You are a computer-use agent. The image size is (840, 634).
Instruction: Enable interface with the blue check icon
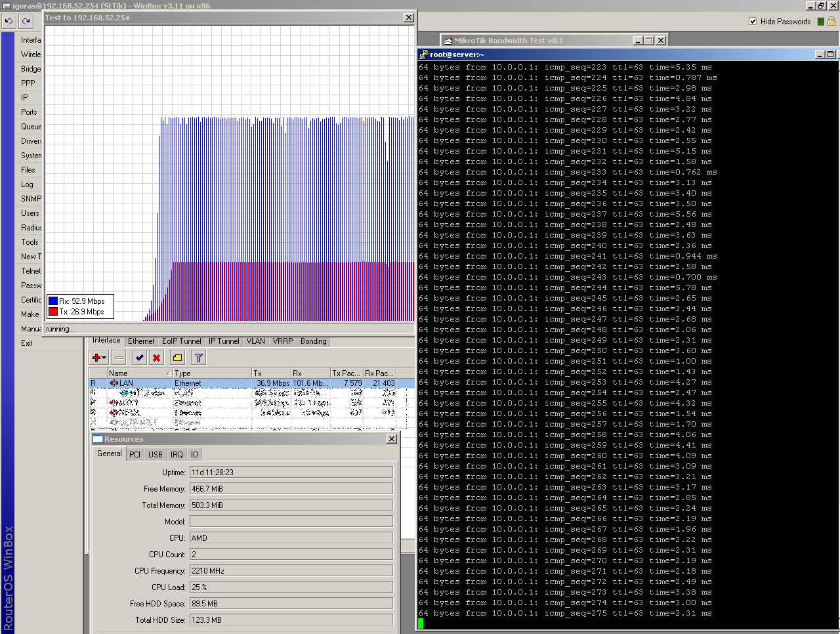coord(139,358)
